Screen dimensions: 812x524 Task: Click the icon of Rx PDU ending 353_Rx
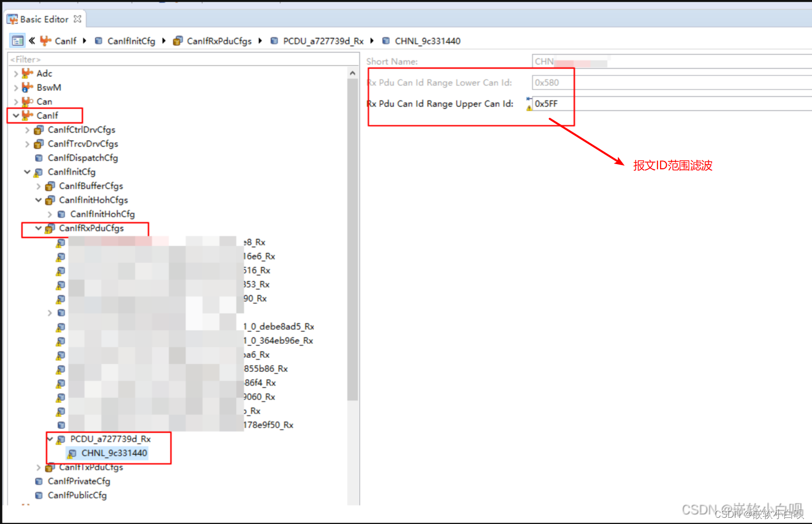click(x=61, y=284)
